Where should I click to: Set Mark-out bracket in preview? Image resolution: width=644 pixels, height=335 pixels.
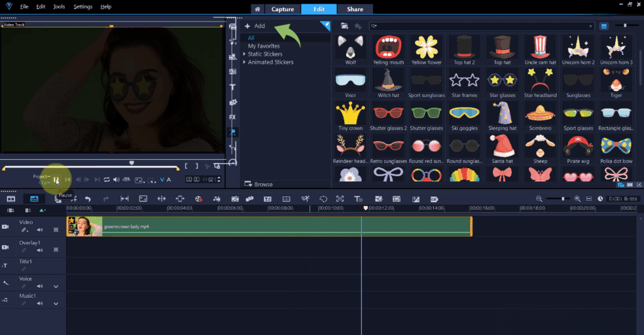click(x=196, y=166)
